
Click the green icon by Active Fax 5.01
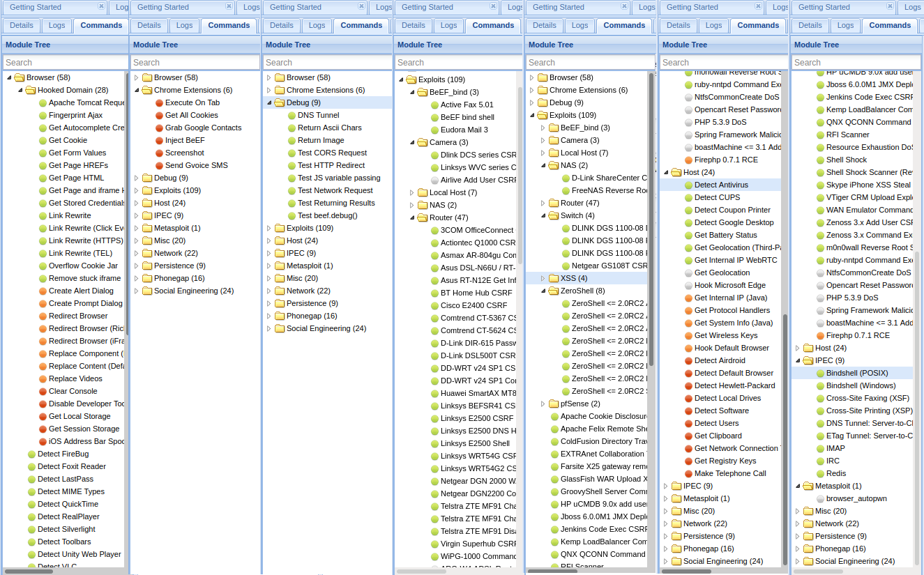(434, 105)
